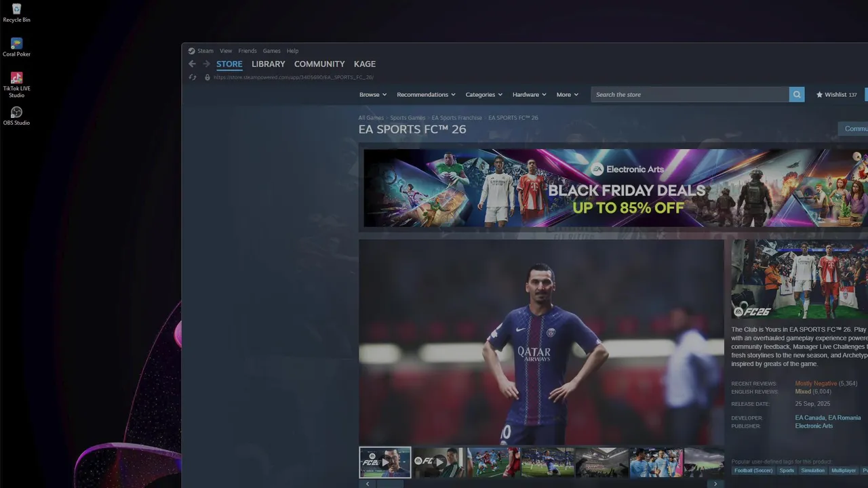Viewport: 868px width, 488px height.
Task: Click the EA SPORTS FC 26 page title
Action: click(x=412, y=129)
